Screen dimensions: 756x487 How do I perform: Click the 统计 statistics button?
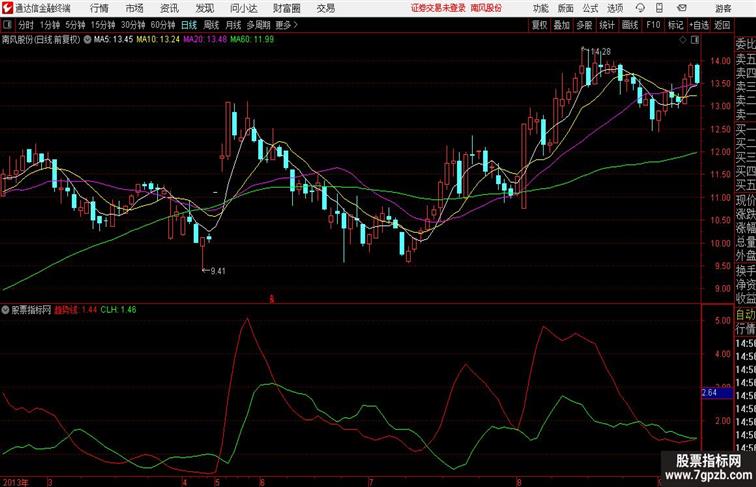pyautogui.click(x=607, y=25)
